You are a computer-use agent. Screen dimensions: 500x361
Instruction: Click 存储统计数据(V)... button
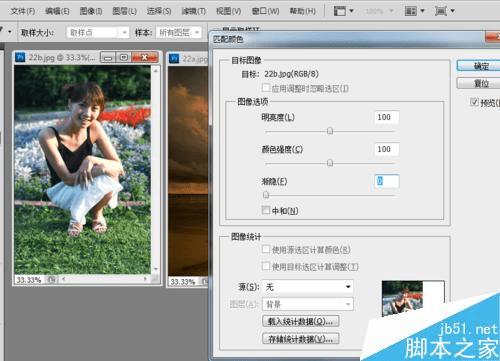(x=301, y=339)
